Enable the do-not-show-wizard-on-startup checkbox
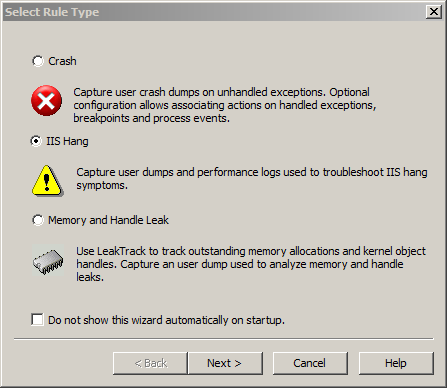This screenshot has width=447, height=388. (x=37, y=319)
